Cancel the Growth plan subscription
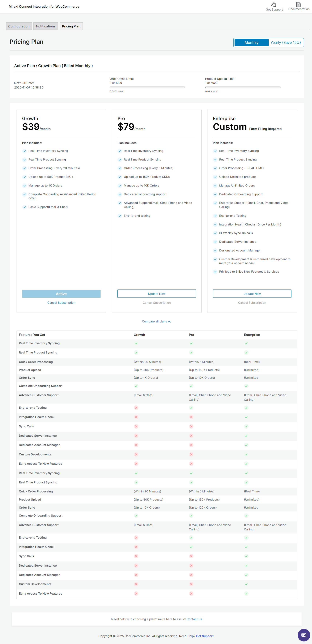 tap(61, 303)
